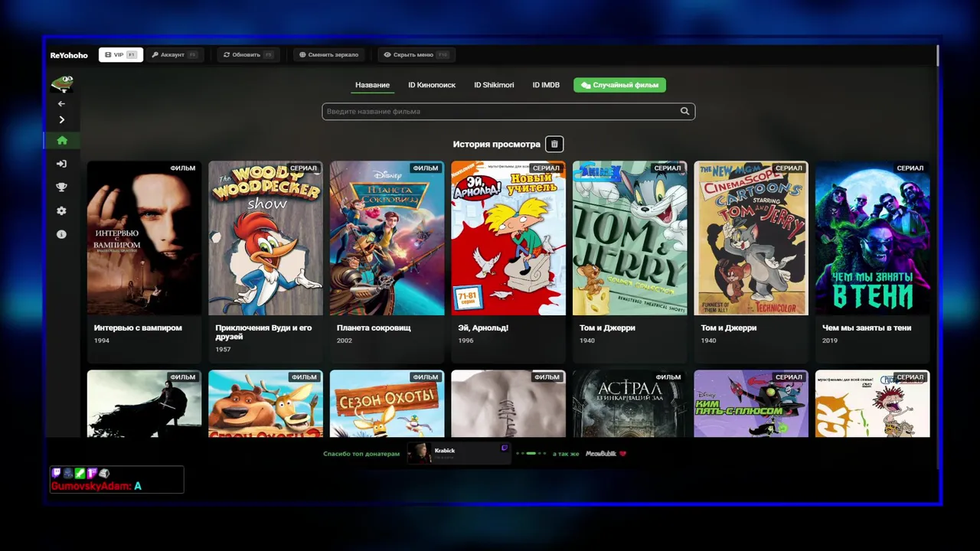This screenshot has height=551, width=980.
Task: Click the СЕРИАЛ badge on Woody Woodpecker
Action: [304, 168]
